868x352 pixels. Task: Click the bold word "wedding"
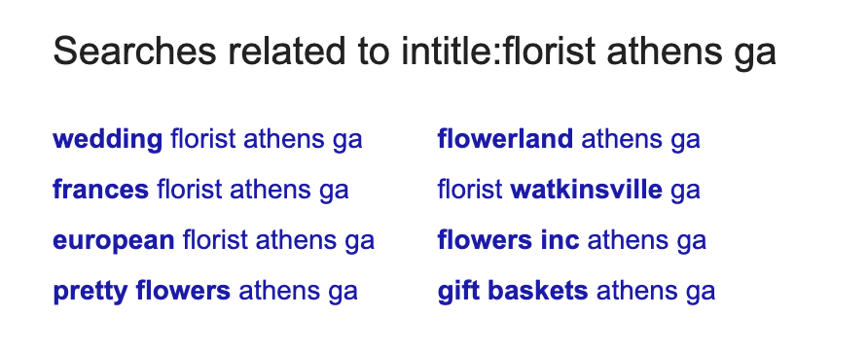click(x=107, y=139)
